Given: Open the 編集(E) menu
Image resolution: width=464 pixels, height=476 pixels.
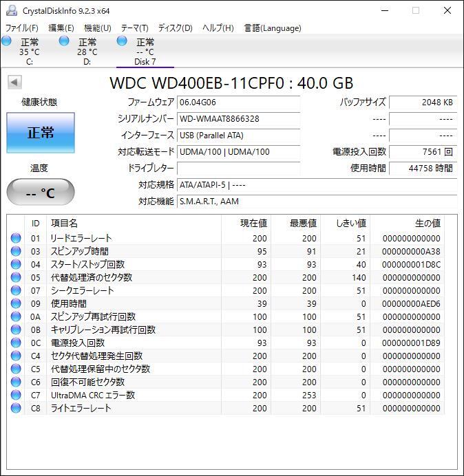Looking at the screenshot, I should tap(61, 28).
